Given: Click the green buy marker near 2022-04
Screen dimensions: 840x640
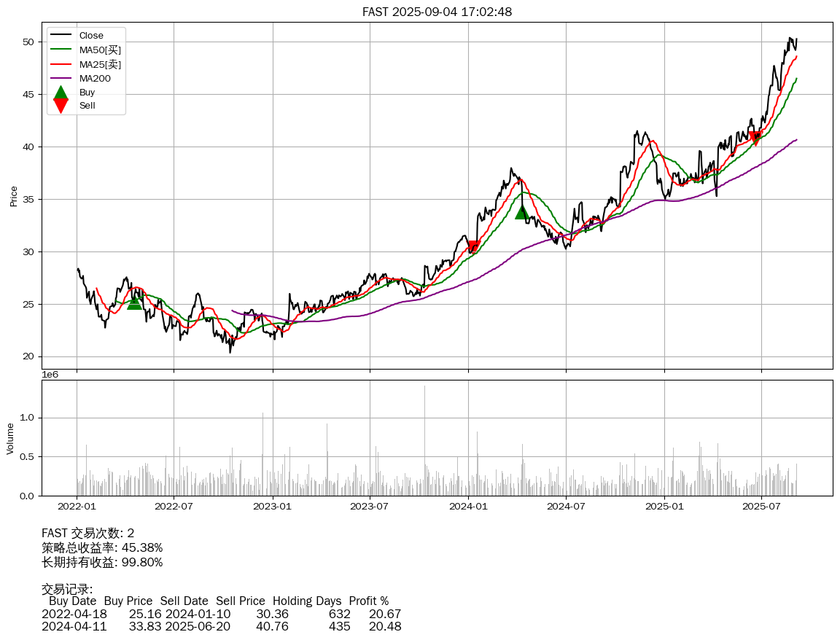Looking at the screenshot, I should (x=134, y=302).
